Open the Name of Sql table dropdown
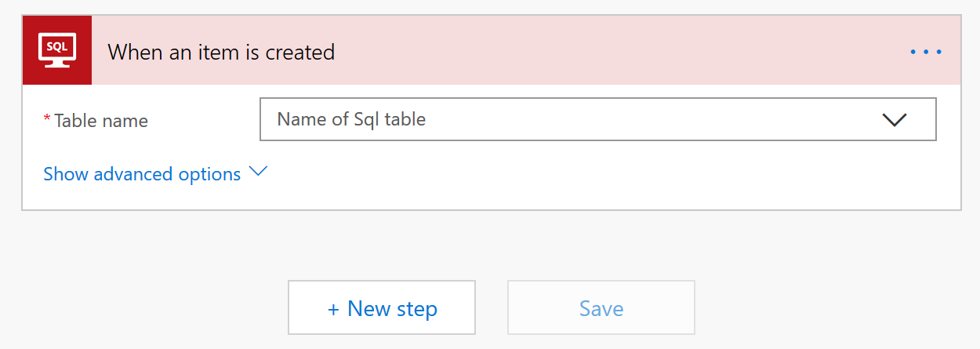Viewport: 980px width, 349px height. [x=597, y=119]
